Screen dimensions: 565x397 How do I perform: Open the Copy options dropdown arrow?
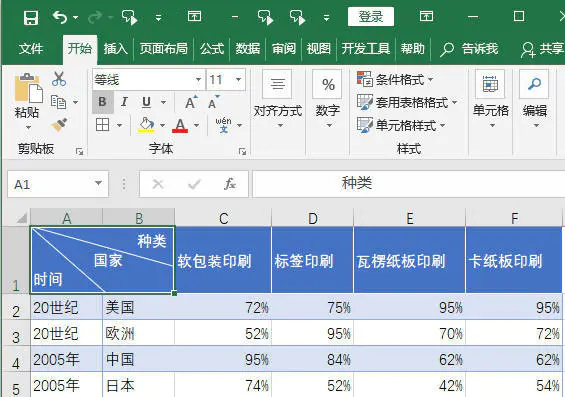(x=75, y=102)
